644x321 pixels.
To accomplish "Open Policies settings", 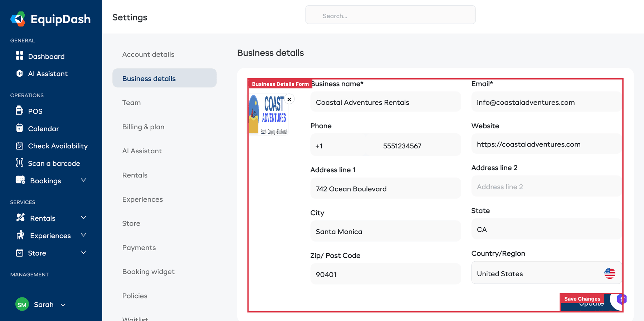I will [135, 296].
